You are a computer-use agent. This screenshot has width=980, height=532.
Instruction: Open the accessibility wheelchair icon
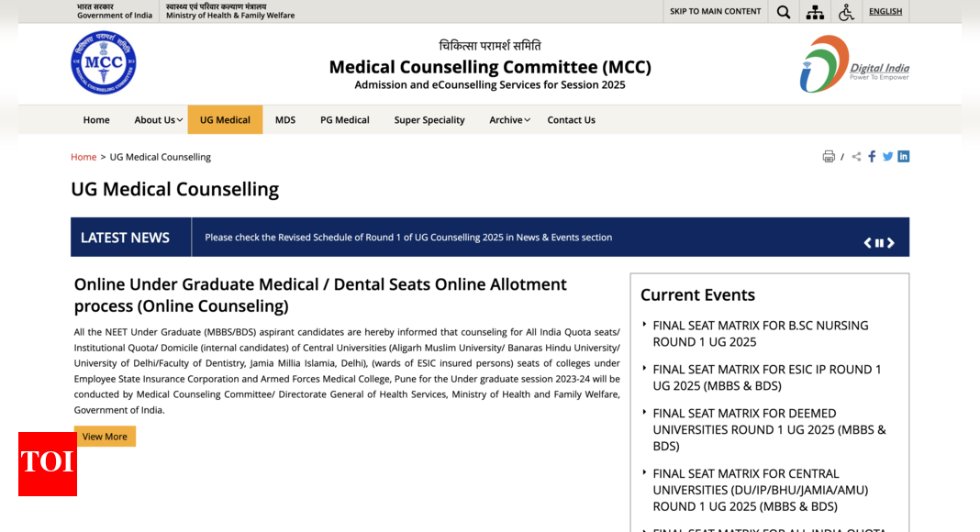846,12
